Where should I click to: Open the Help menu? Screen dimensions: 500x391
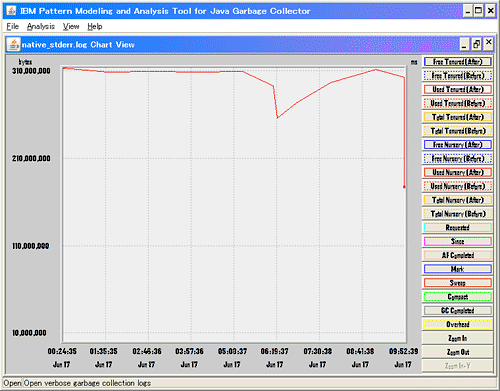click(95, 26)
